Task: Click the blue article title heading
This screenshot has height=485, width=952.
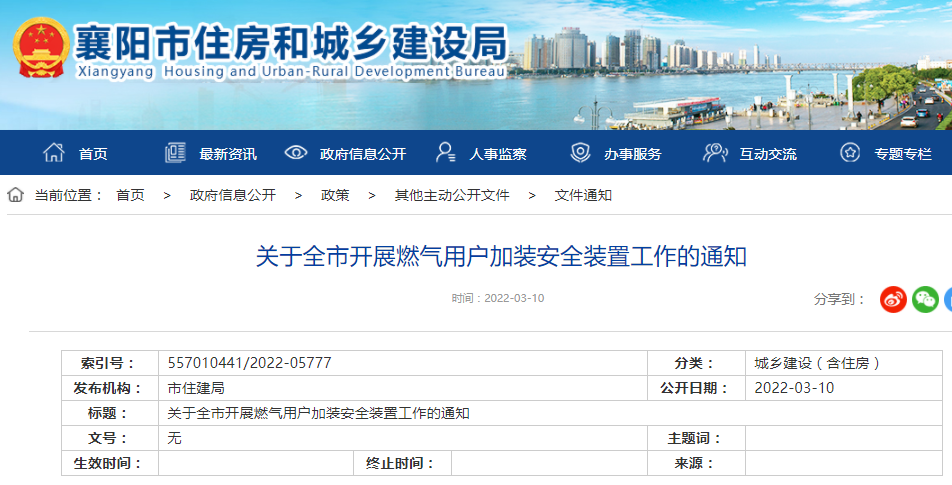Action: point(501,256)
